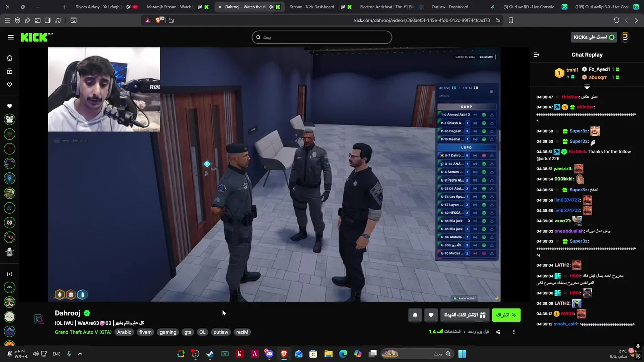The width and height of the screenshot is (644, 362).
Task: Click the get KICKs button in header
Action: (594, 37)
